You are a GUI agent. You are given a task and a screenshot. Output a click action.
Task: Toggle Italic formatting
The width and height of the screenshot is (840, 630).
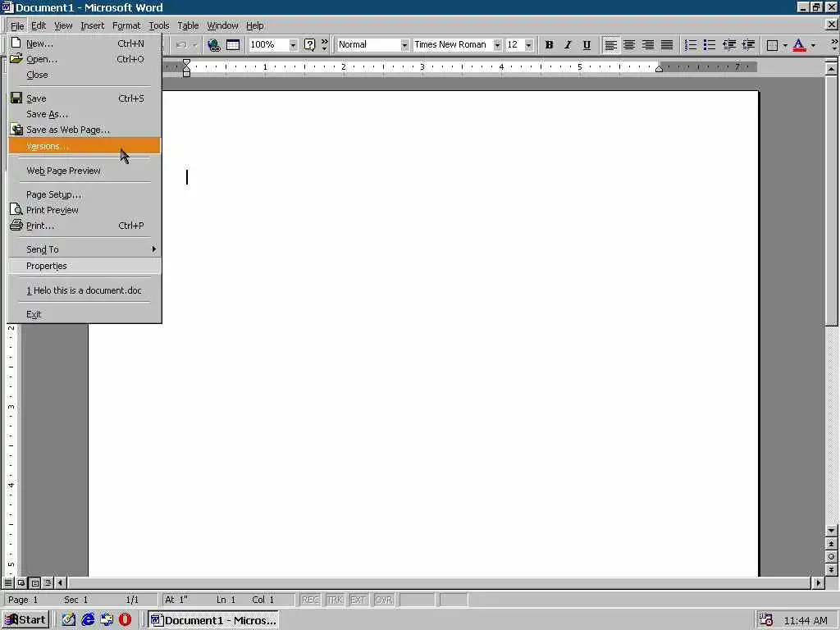568,45
